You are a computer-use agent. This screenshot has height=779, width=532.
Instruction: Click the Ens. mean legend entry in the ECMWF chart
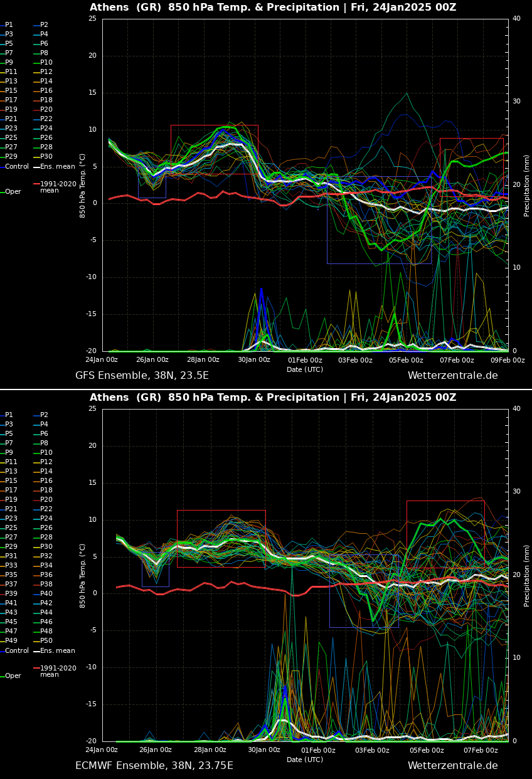[57, 651]
